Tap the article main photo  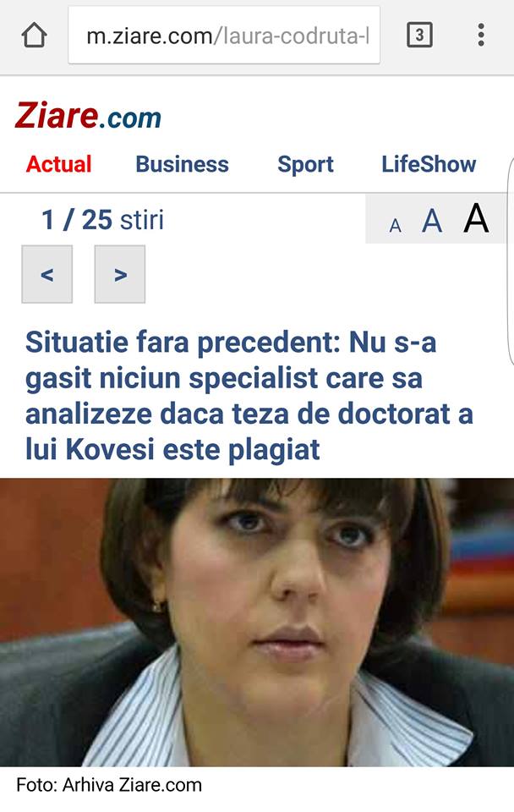point(257,622)
